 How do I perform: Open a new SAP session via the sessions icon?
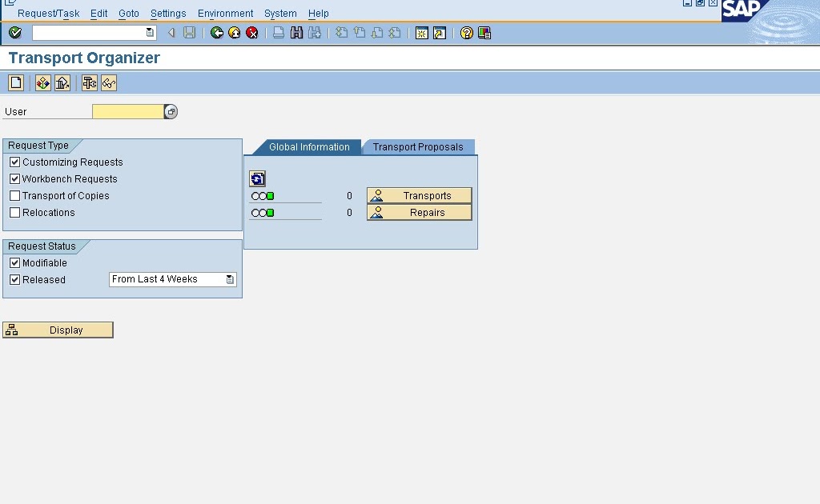click(x=421, y=33)
